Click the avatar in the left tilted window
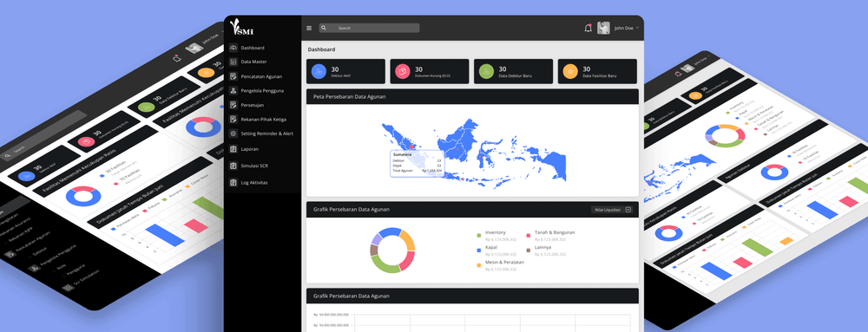This screenshot has height=332, width=868. tap(194, 48)
